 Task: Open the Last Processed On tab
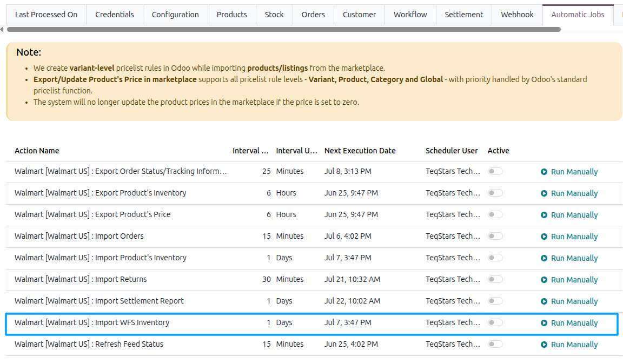(46, 15)
